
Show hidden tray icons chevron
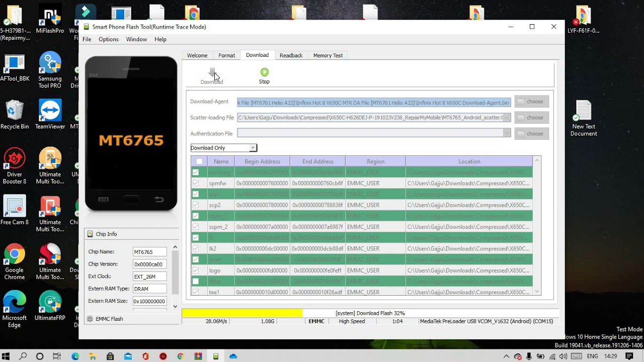coord(506,356)
